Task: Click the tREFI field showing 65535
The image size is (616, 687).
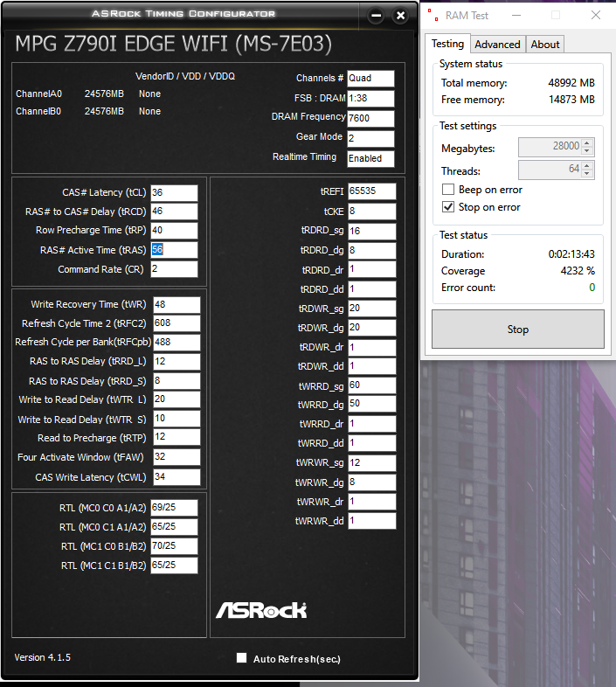Action: click(x=372, y=191)
